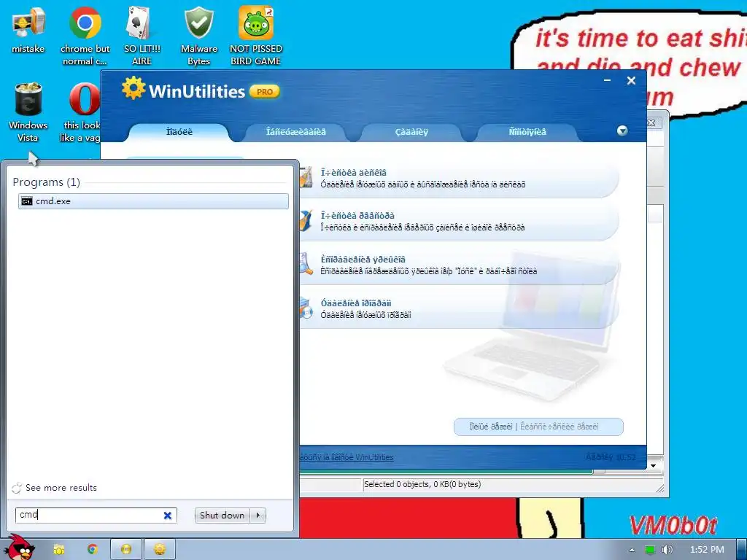Open the volume tray icon
747x560 pixels.
[x=667, y=550]
